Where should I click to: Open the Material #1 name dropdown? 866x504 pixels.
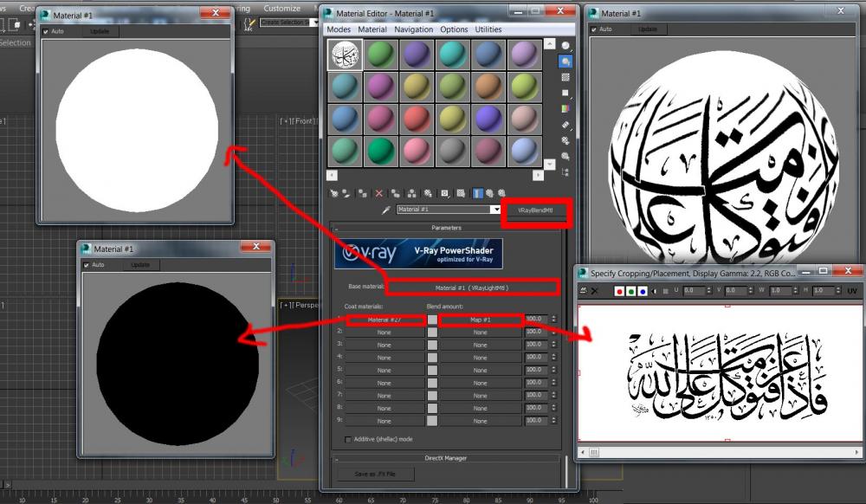(495, 210)
